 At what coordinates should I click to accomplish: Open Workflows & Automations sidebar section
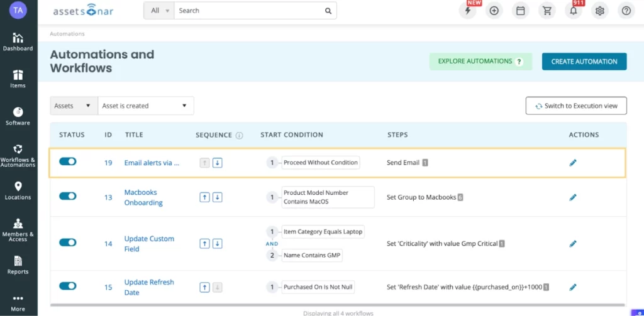[x=18, y=156]
